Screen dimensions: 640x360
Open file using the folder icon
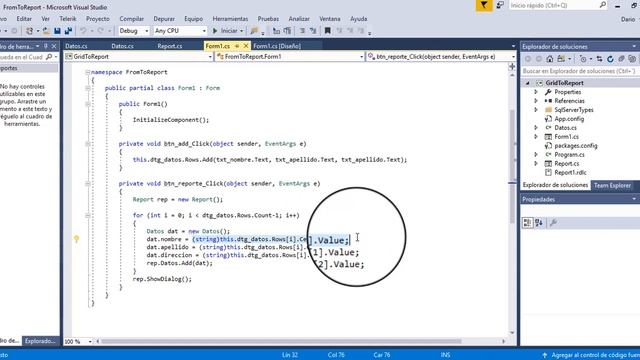pyautogui.click(x=46, y=31)
